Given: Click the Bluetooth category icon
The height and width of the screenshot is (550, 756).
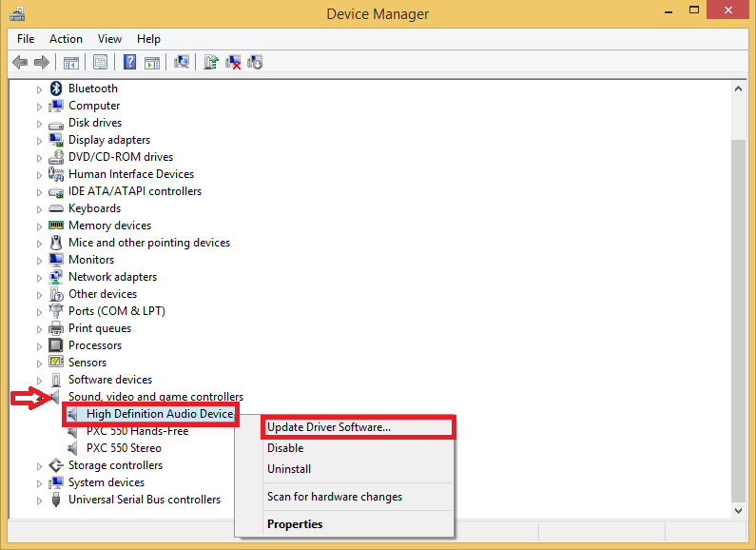Looking at the screenshot, I should pyautogui.click(x=56, y=88).
